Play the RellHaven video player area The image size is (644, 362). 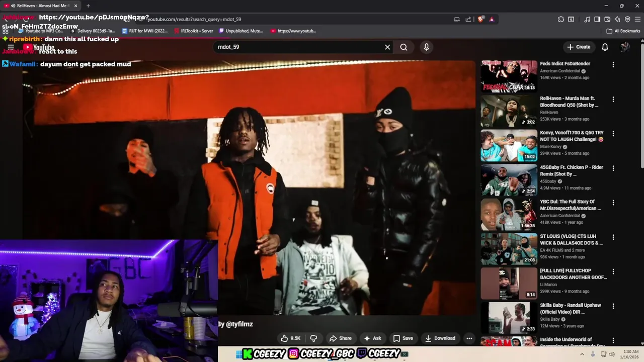coord(249,188)
